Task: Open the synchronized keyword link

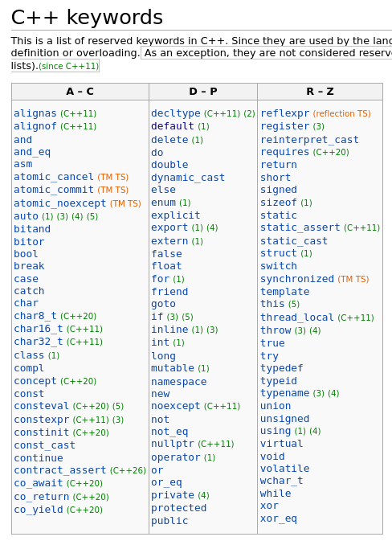Action: click(x=297, y=279)
